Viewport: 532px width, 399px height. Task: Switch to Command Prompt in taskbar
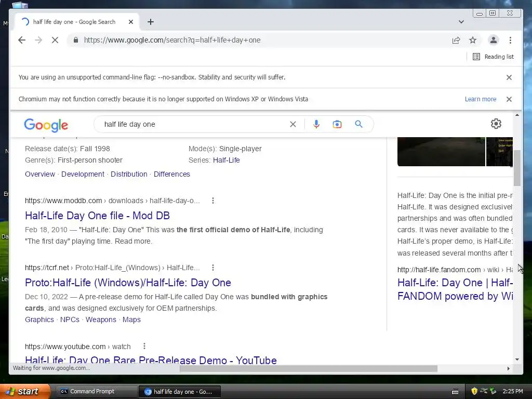(x=96, y=391)
